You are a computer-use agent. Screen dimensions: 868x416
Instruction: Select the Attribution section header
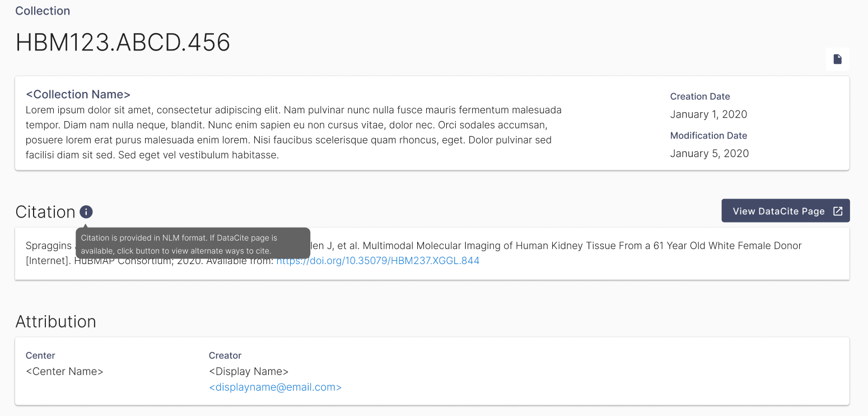pos(55,321)
